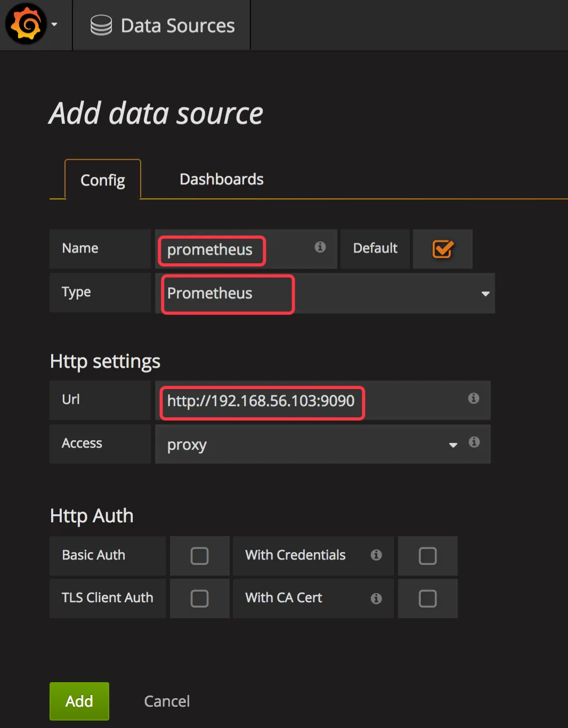Click the info icon beside Access dropdown
The image size is (568, 728).
point(474,442)
